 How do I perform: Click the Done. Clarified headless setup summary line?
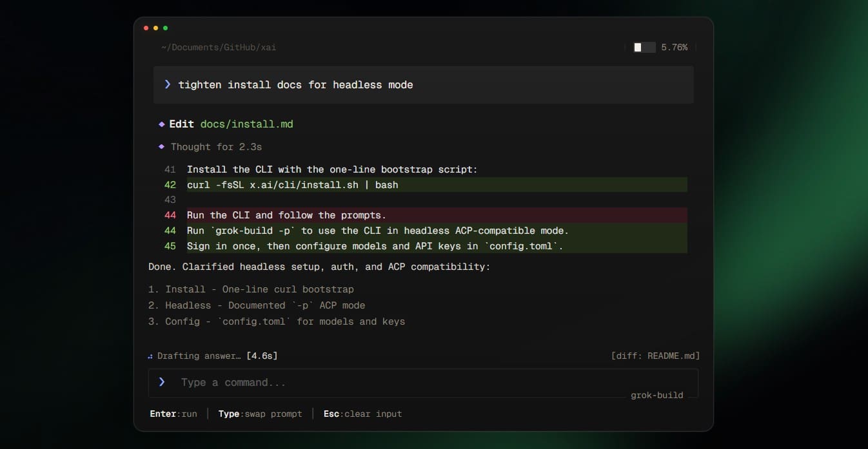319,267
